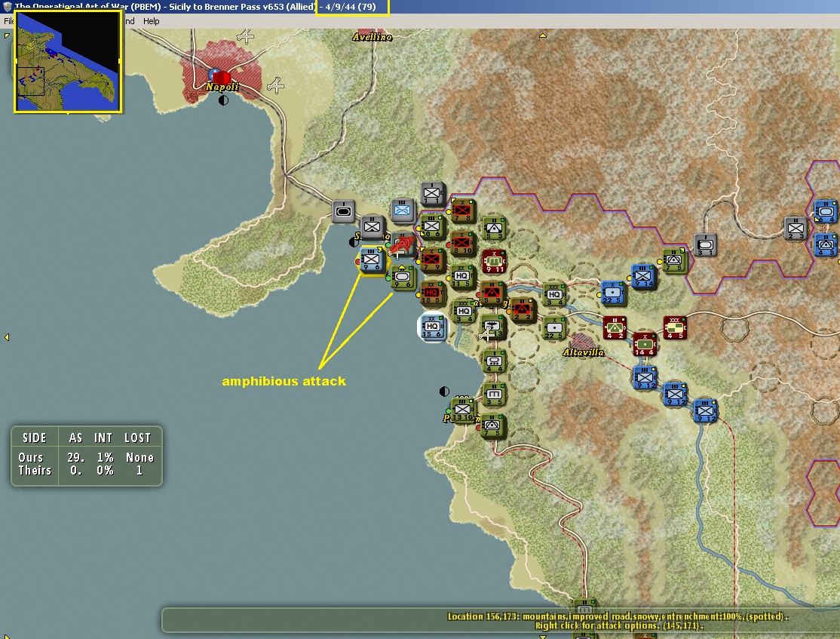
Task: Click the overview minimap
Action: 68,62
